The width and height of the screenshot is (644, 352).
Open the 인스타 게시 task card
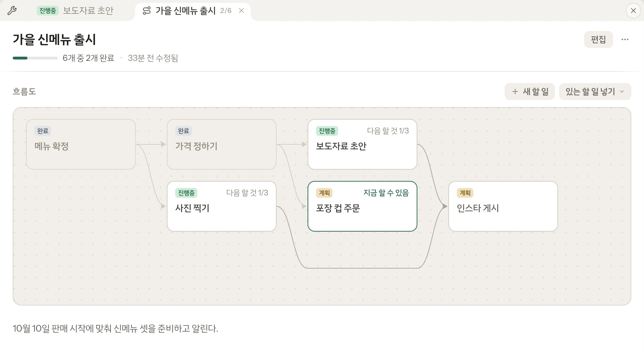[x=503, y=206]
